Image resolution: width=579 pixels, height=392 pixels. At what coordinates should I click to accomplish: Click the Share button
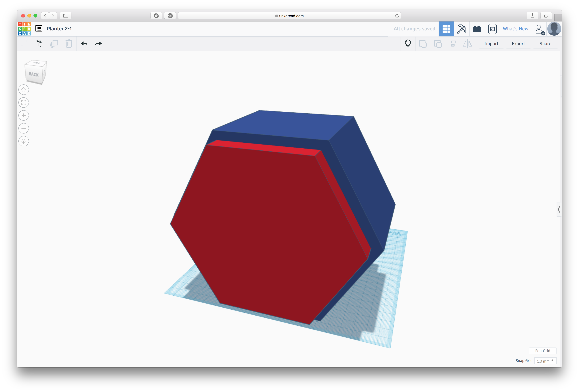545,44
